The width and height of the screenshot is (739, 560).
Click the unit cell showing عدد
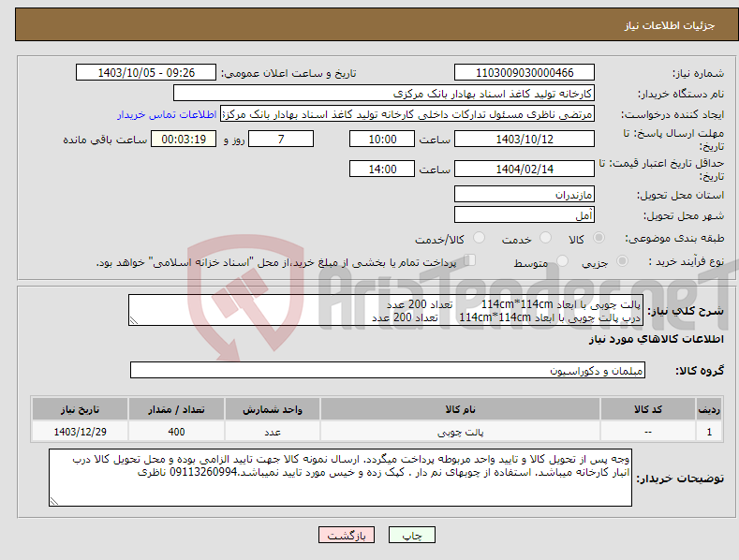[273, 432]
